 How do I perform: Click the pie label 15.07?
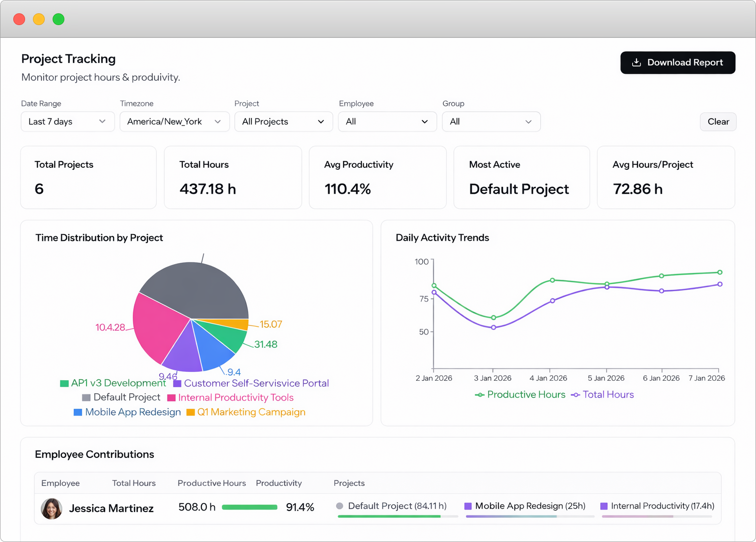point(271,324)
